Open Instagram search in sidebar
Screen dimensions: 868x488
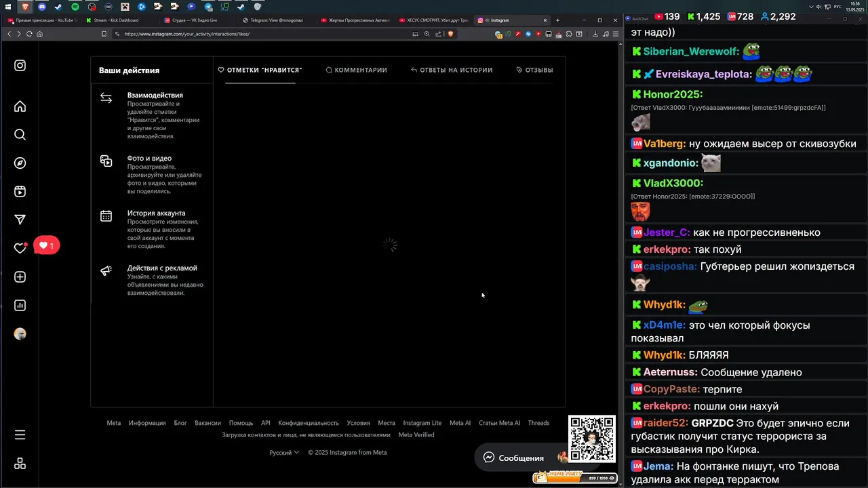point(20,135)
